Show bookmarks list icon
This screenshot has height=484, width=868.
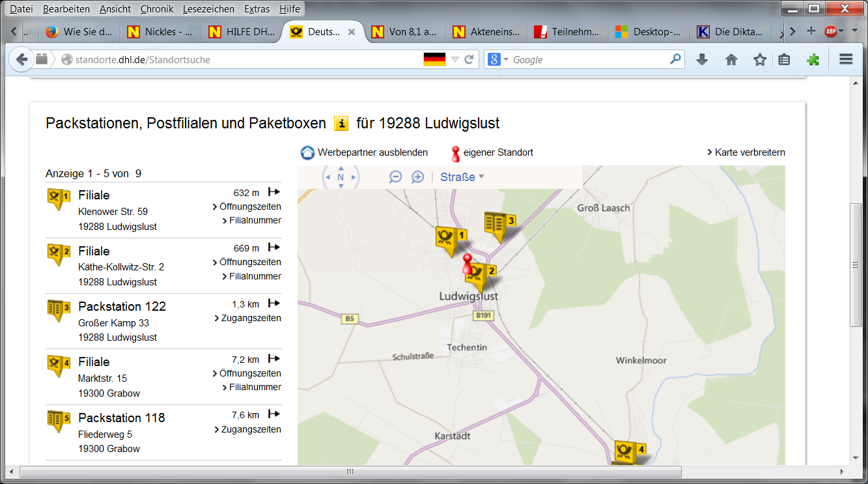coord(785,59)
